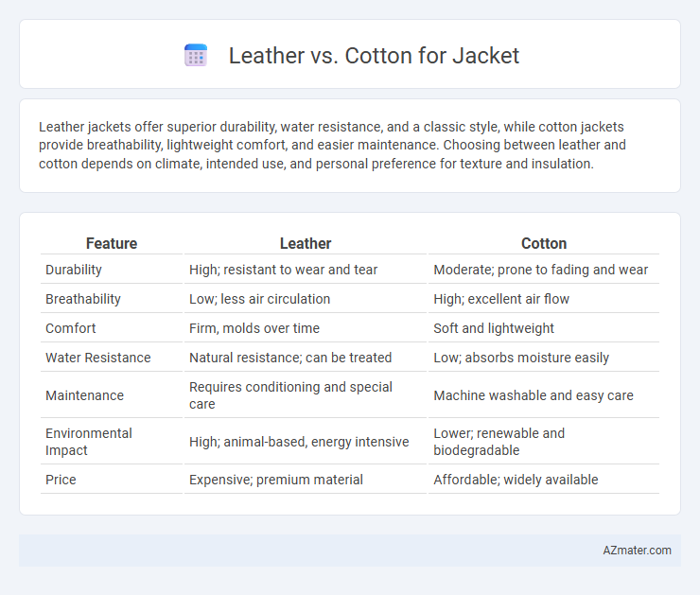Click 'Low; less air circulation' cell
The height and width of the screenshot is (595, 700).
pos(259,299)
